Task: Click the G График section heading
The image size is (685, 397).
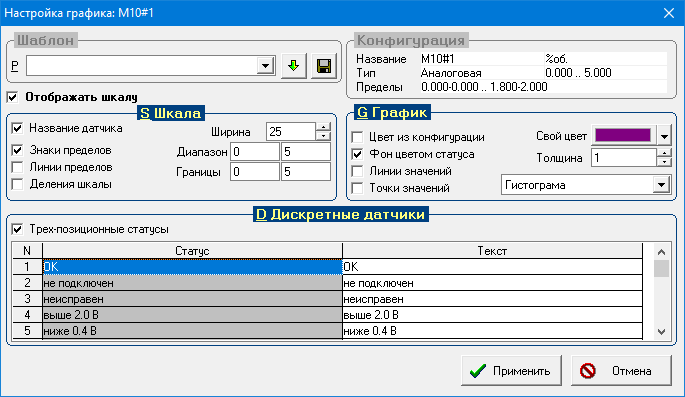Action: (392, 113)
